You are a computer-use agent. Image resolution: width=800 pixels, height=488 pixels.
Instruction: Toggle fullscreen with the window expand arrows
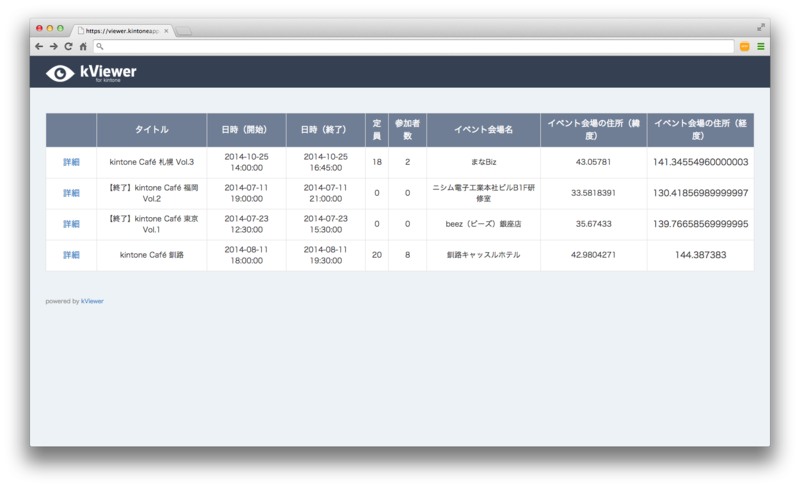coord(761,28)
